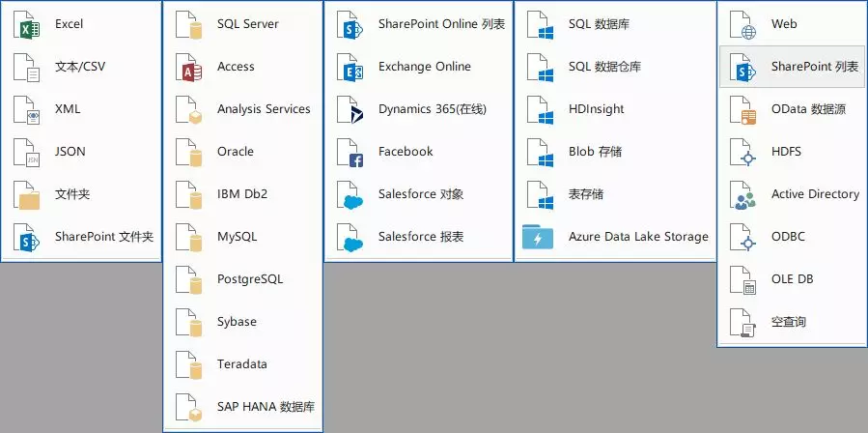This screenshot has height=433, width=868.
Task: Click the 表存储 label text
Action: point(586,194)
